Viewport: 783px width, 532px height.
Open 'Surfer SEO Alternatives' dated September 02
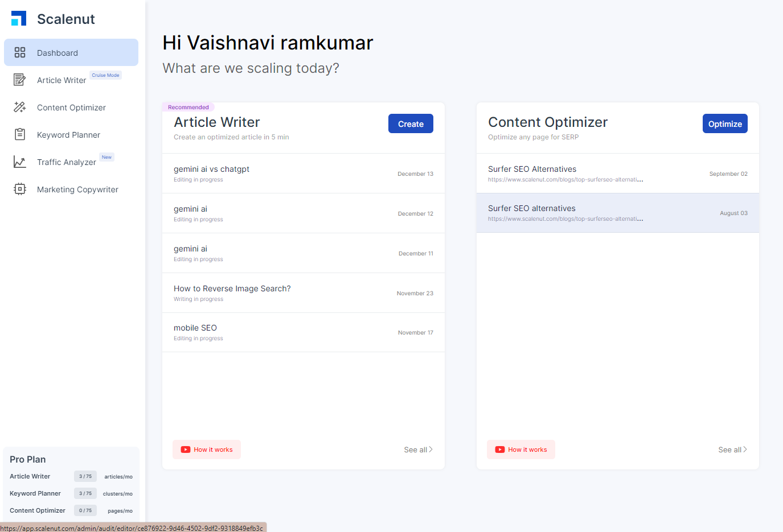tap(618, 174)
